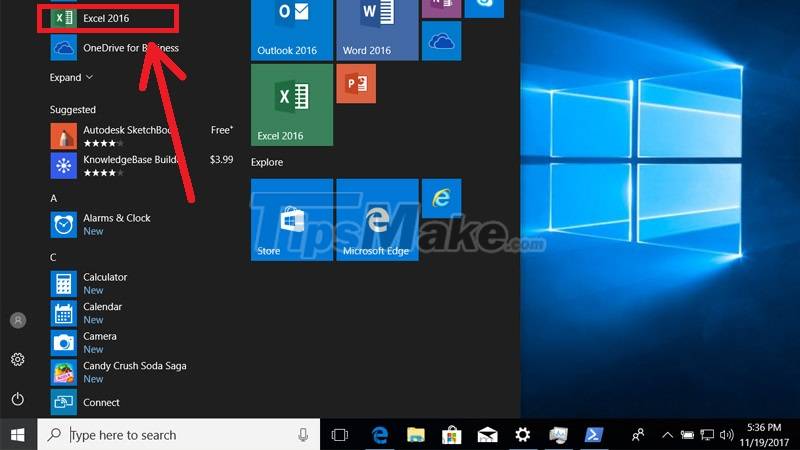Open suggested app Autodesk SketchBook
800x450 pixels.
coord(143,136)
